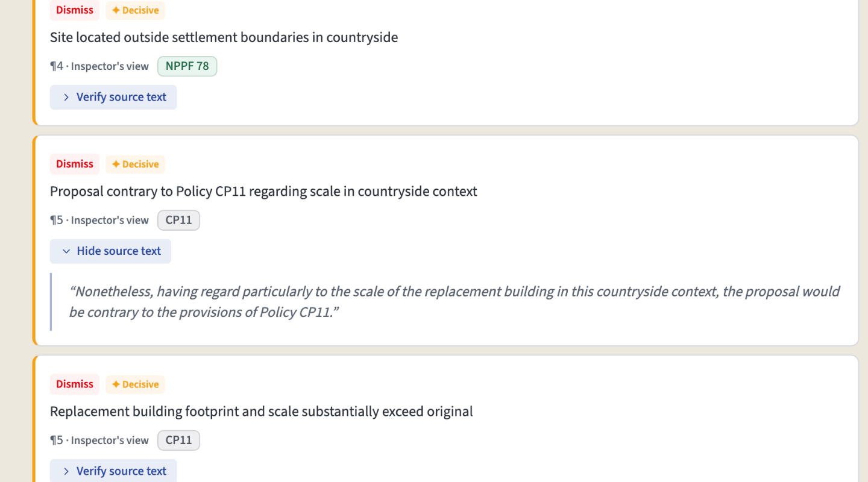Collapse the quote with Hide source text
Image resolution: width=868 pixels, height=482 pixels.
(110, 251)
